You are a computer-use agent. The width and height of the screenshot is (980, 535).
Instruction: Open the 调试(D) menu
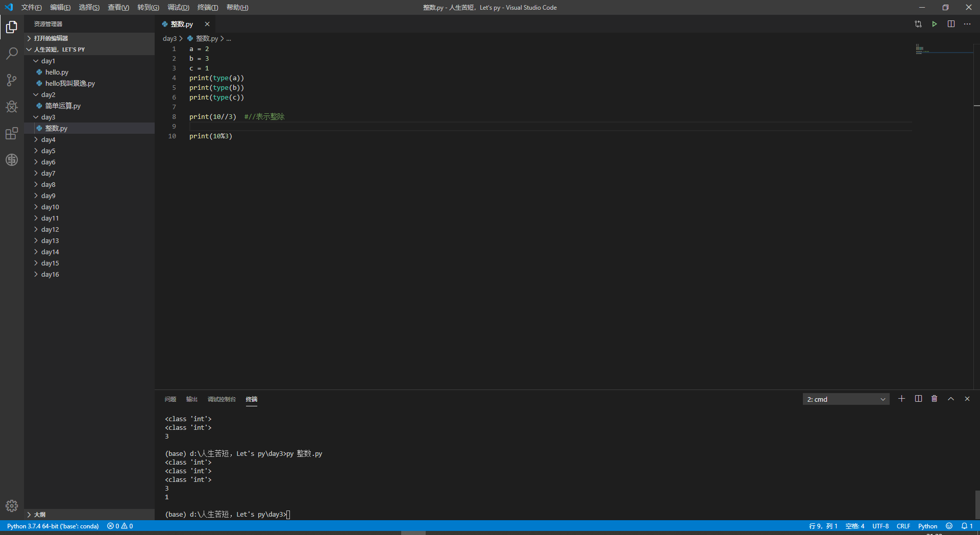[x=178, y=7]
